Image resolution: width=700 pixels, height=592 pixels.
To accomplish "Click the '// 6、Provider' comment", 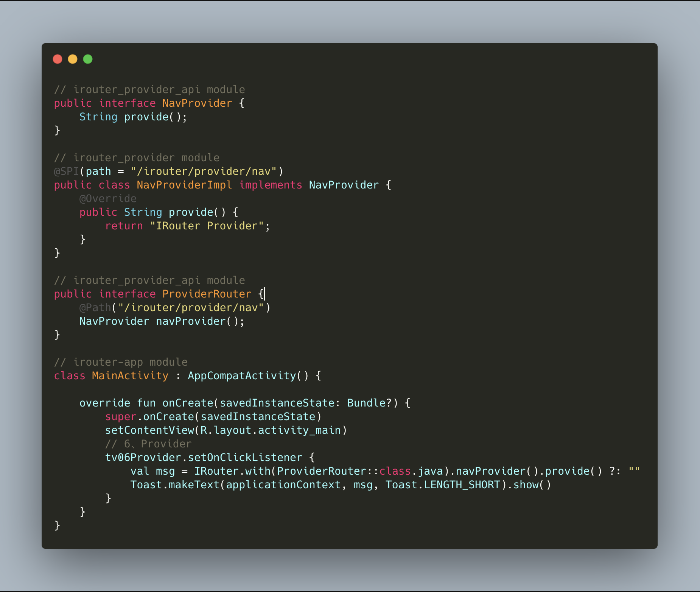I will (148, 444).
